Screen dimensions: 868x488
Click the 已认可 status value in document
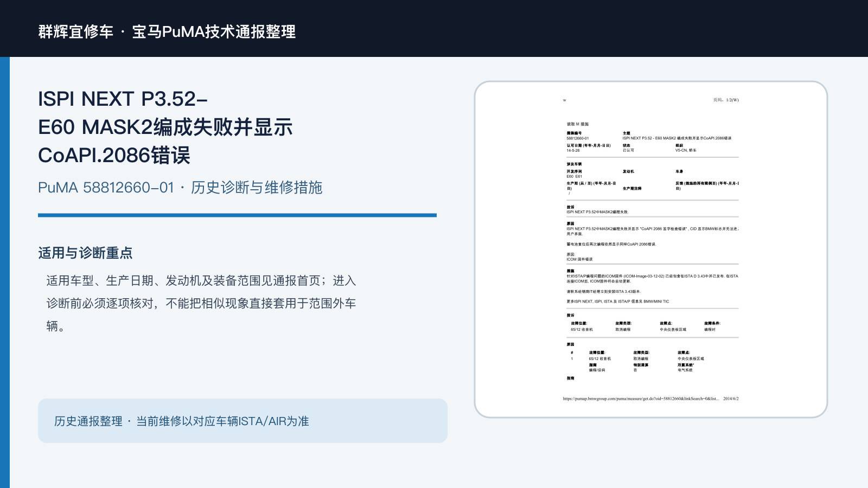(x=628, y=150)
